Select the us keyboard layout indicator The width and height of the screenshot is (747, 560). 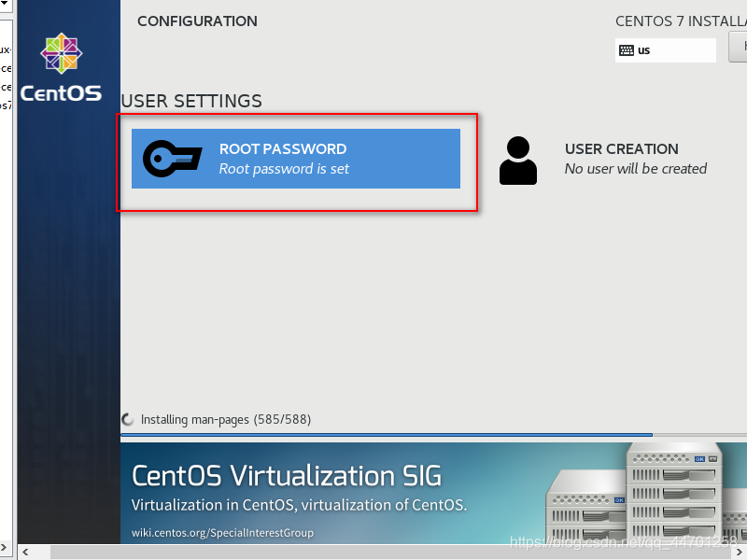pos(665,50)
